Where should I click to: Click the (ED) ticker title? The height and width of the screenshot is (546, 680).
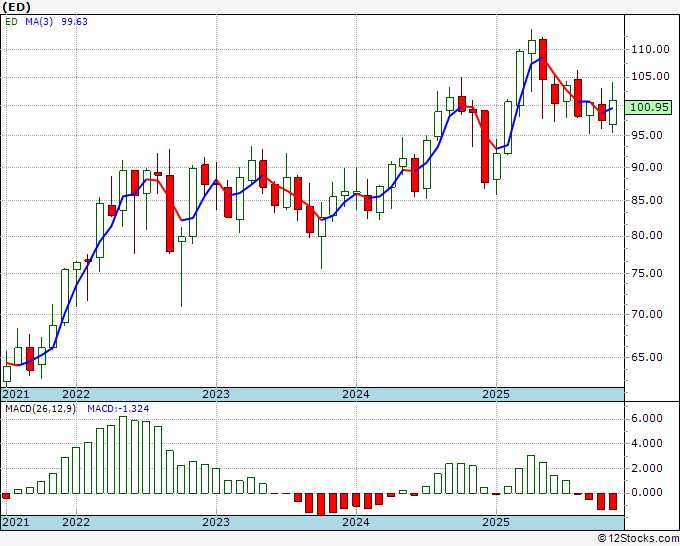(16, 7)
